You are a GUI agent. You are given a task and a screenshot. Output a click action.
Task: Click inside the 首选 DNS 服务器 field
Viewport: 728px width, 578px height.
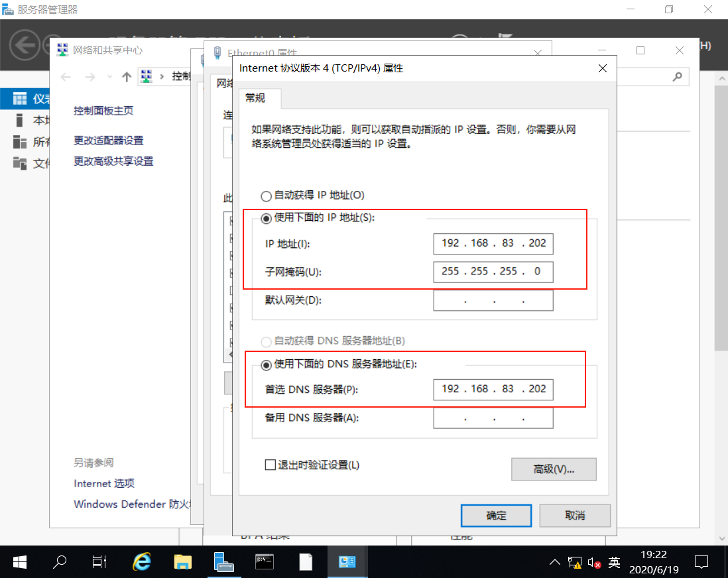click(x=493, y=390)
